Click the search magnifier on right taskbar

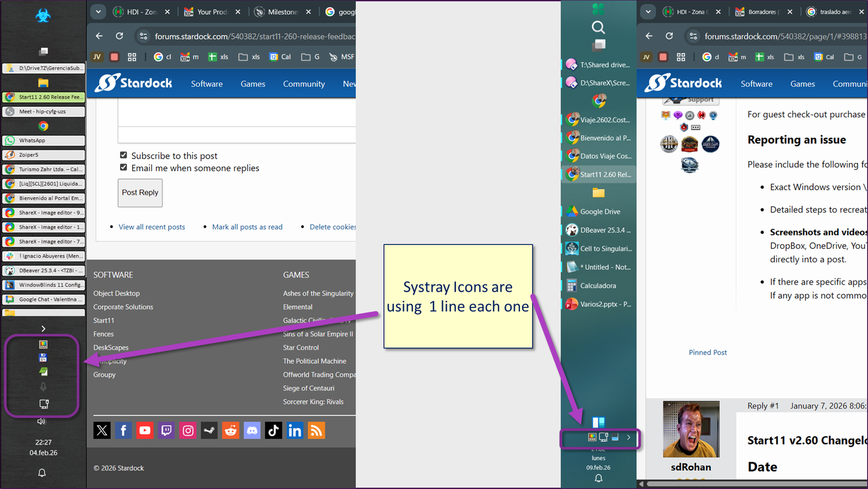(598, 28)
